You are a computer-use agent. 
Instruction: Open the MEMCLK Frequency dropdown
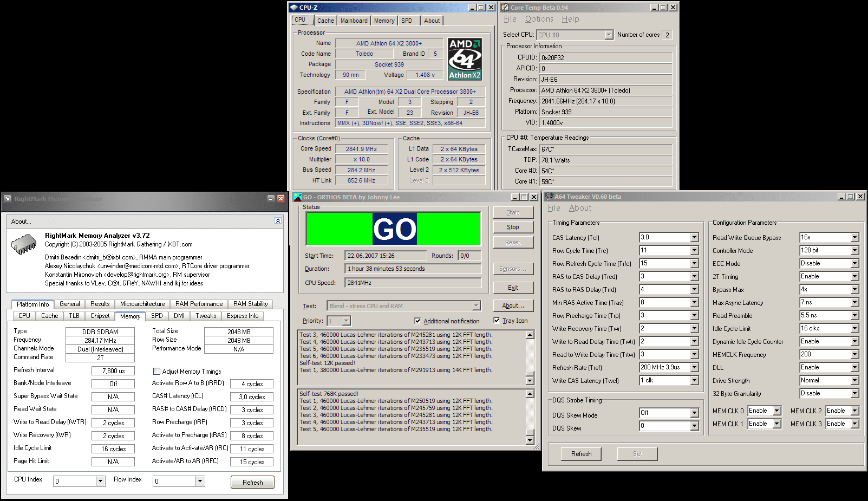pyautogui.click(x=854, y=354)
